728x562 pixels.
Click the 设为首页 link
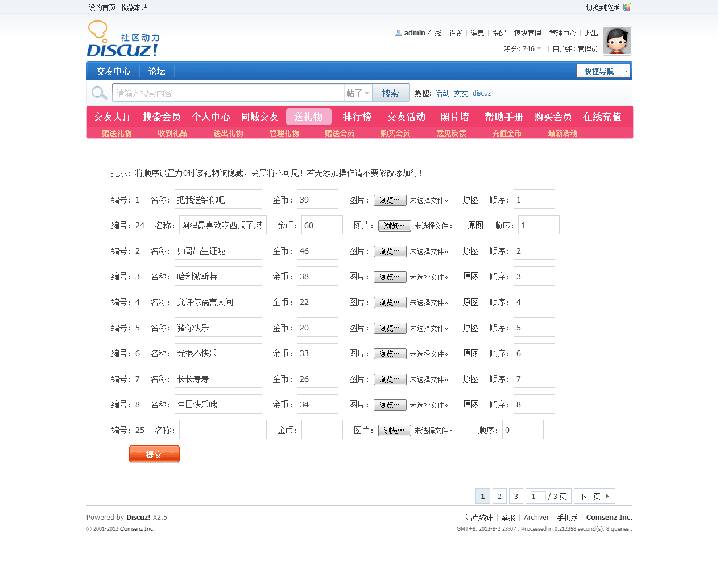102,7
